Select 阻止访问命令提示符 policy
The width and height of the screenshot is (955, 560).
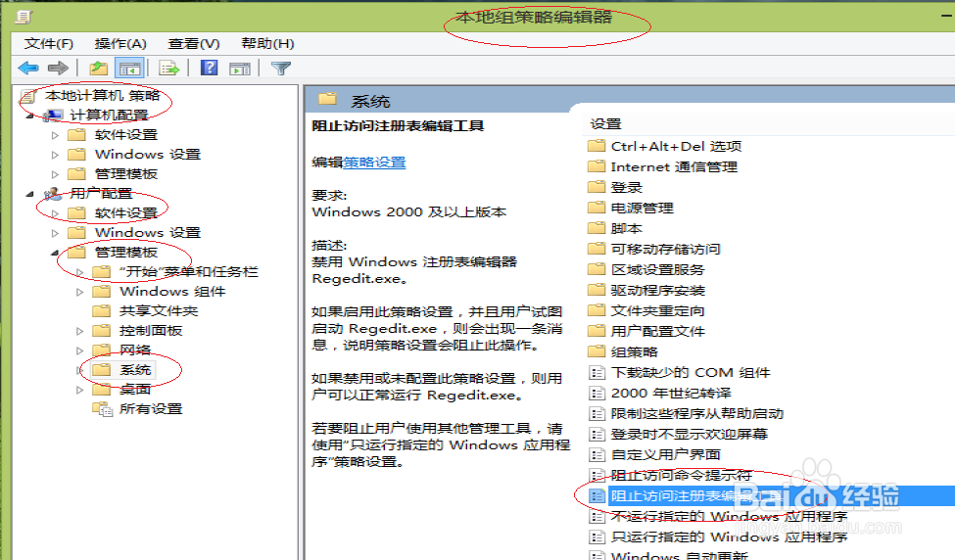point(681,475)
